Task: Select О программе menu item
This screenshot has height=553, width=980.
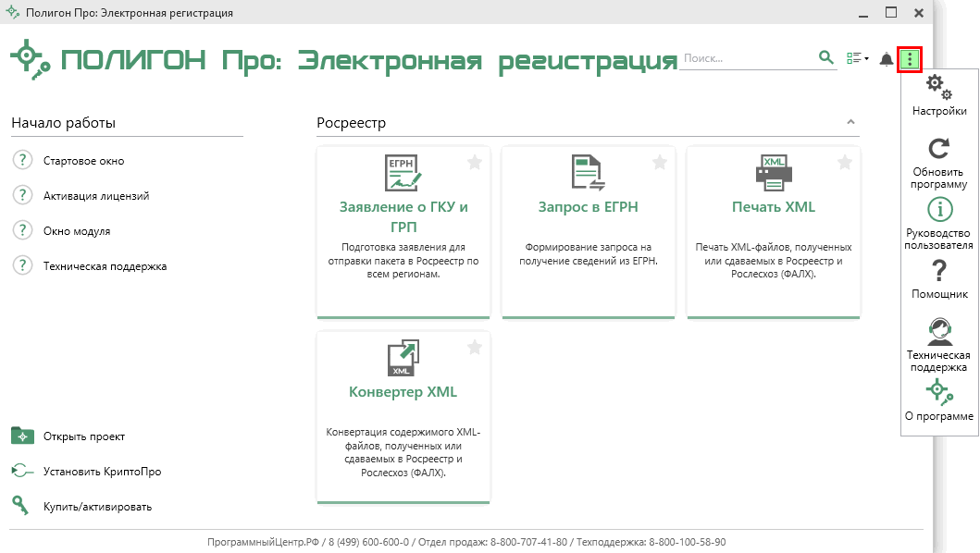Action: tap(939, 401)
